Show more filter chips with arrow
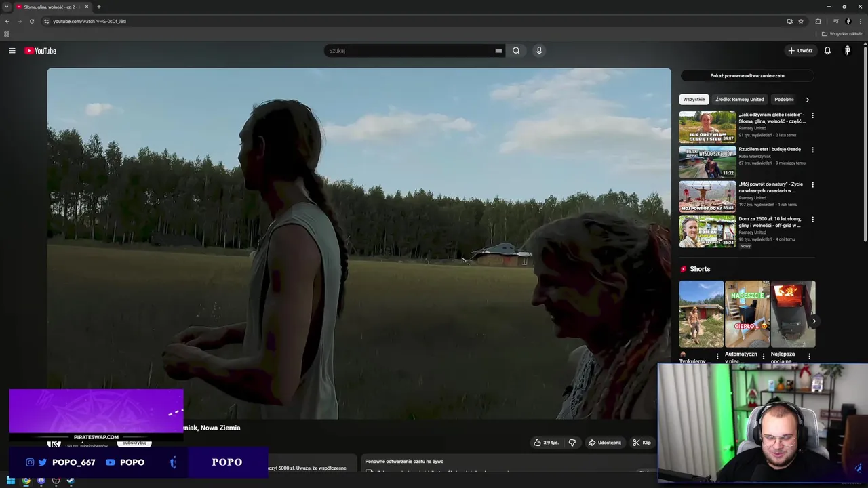The height and width of the screenshot is (488, 868). pyautogui.click(x=807, y=100)
